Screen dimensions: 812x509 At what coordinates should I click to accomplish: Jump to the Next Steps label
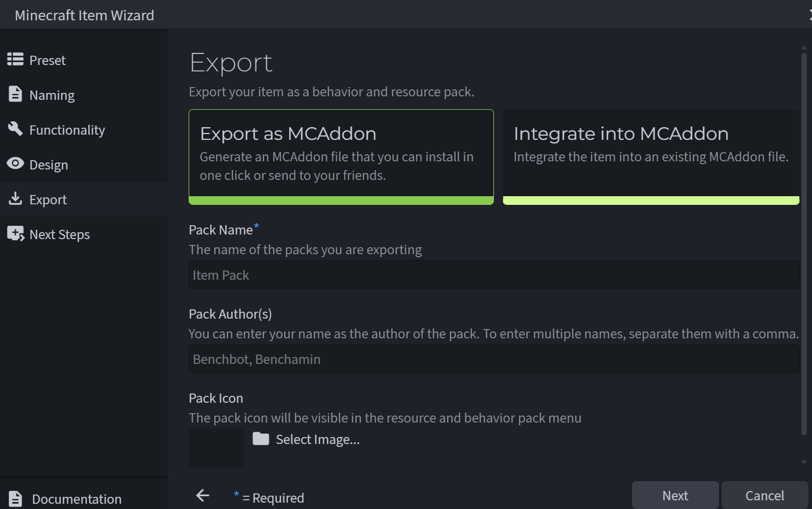pos(60,234)
